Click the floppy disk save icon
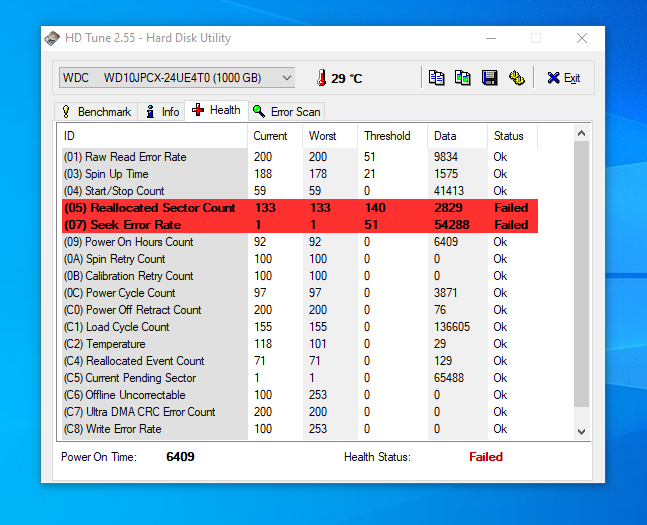 [x=489, y=78]
